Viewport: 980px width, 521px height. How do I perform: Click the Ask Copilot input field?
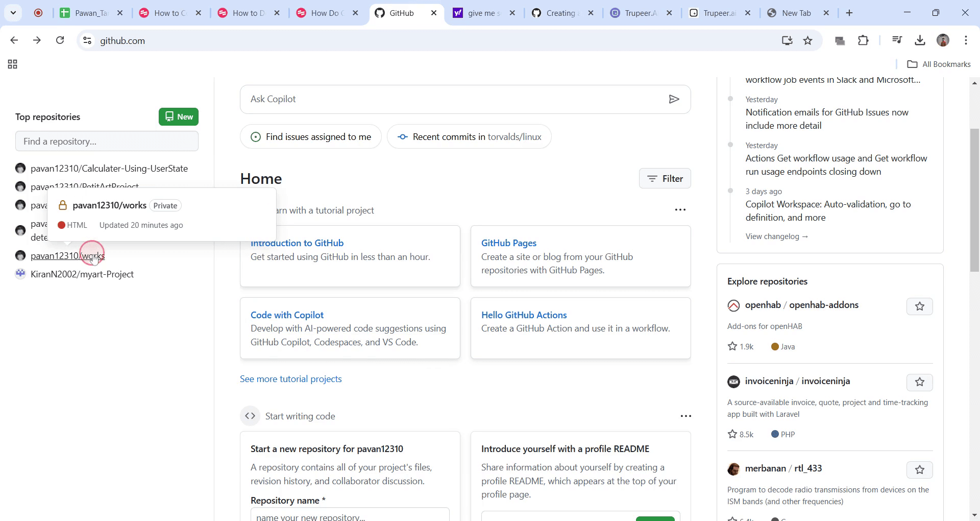click(x=454, y=99)
